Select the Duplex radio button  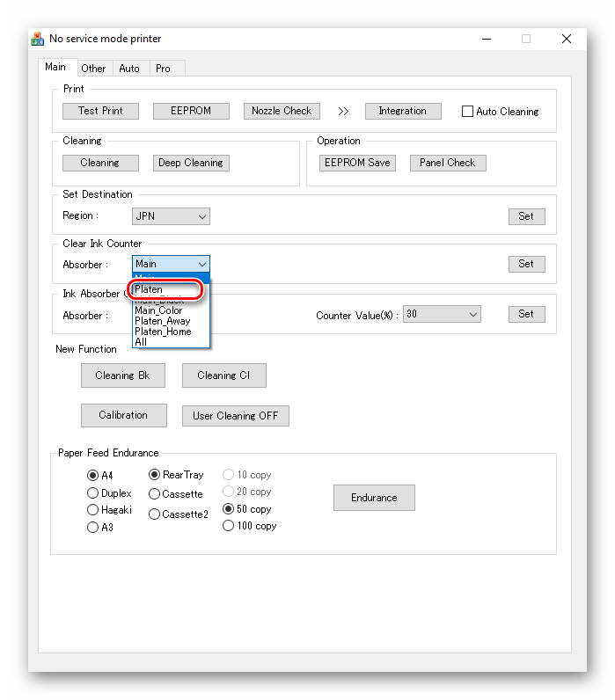[x=93, y=493]
